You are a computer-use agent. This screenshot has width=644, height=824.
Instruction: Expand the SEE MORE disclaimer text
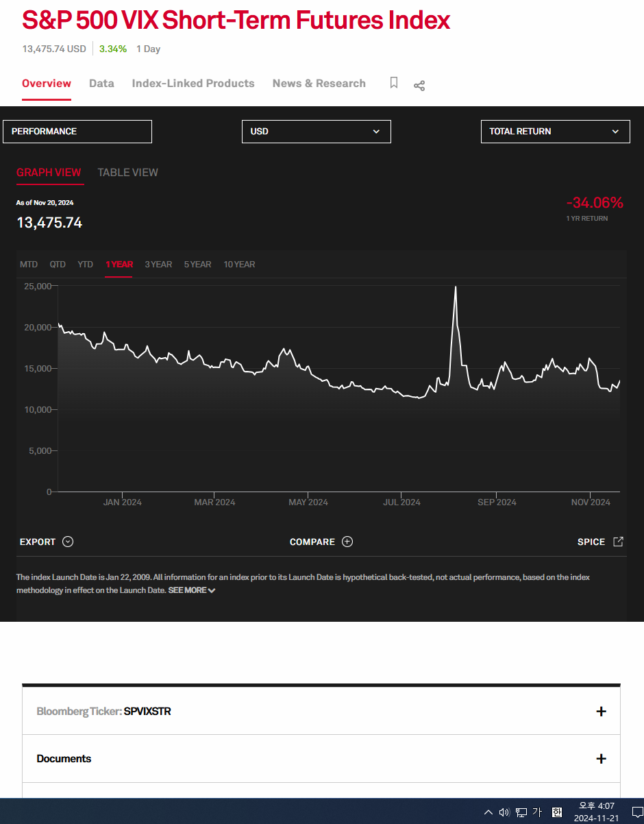pos(191,590)
